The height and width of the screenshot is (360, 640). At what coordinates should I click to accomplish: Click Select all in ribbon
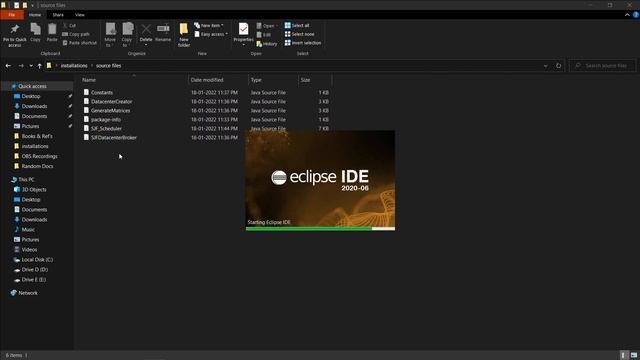coord(297,25)
